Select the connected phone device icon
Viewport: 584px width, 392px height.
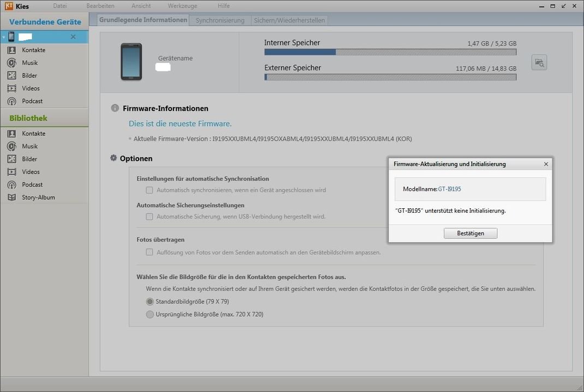coord(11,37)
